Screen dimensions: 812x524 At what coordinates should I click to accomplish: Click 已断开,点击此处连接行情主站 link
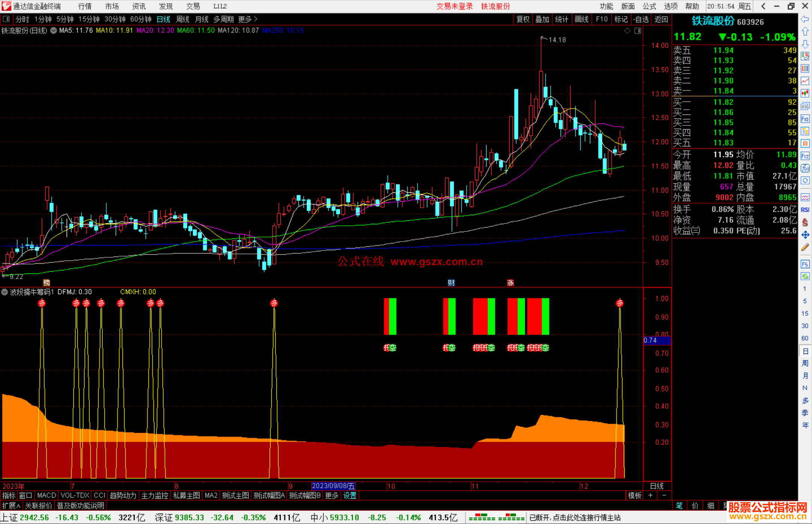coord(575,518)
